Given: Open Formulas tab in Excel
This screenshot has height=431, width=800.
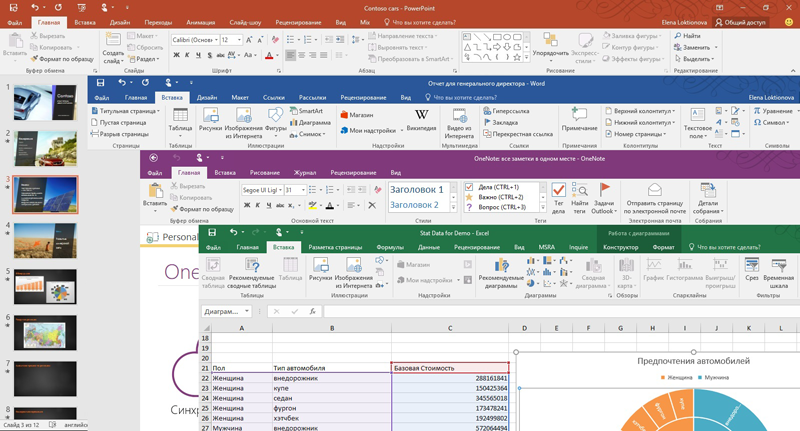Looking at the screenshot, I should pos(390,247).
